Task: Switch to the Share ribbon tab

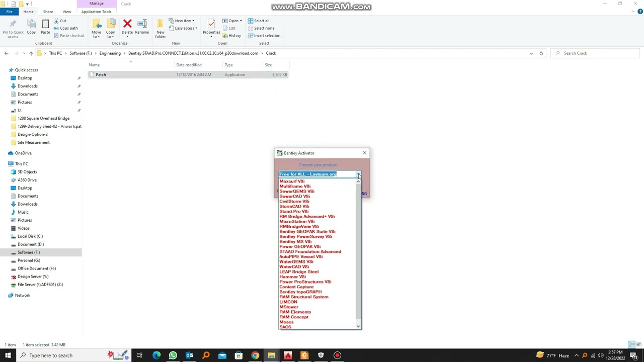Action: [x=48, y=12]
